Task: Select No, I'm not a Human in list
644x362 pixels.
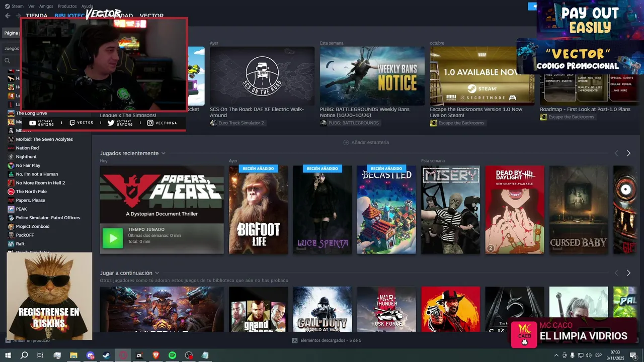Action: click(37, 174)
